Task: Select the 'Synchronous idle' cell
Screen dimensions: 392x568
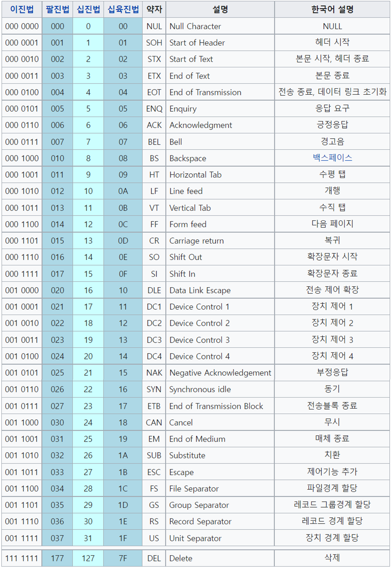Action: (x=220, y=389)
